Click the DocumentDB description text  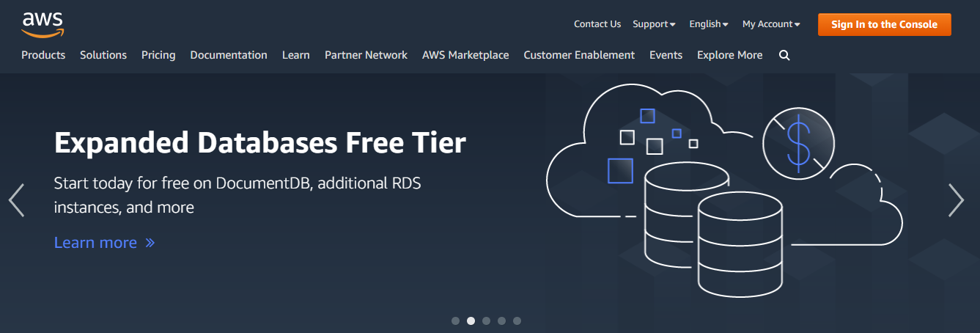tap(237, 195)
